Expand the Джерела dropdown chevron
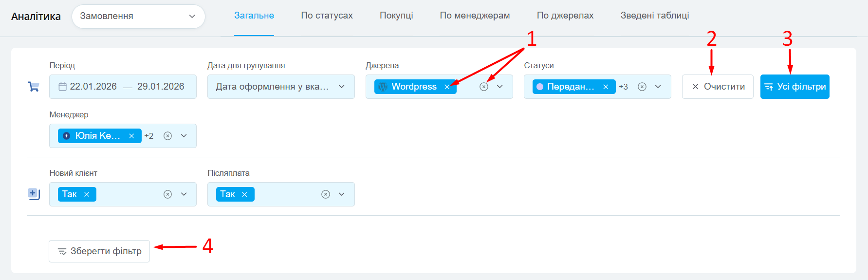 pos(500,87)
